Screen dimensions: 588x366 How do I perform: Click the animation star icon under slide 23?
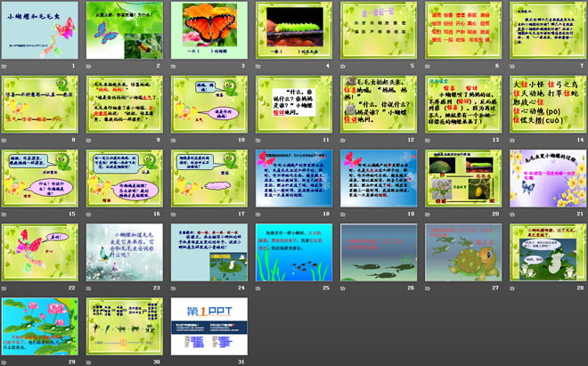coord(88,289)
